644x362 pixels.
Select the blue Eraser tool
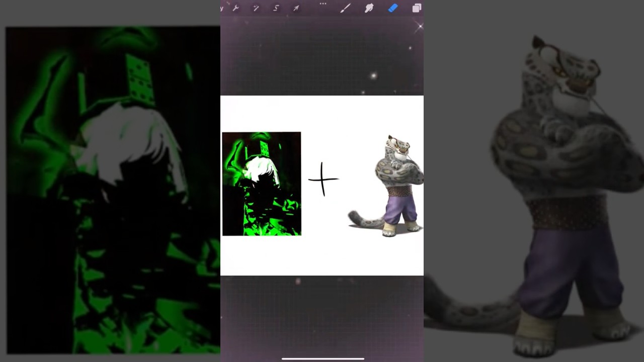[x=393, y=8]
